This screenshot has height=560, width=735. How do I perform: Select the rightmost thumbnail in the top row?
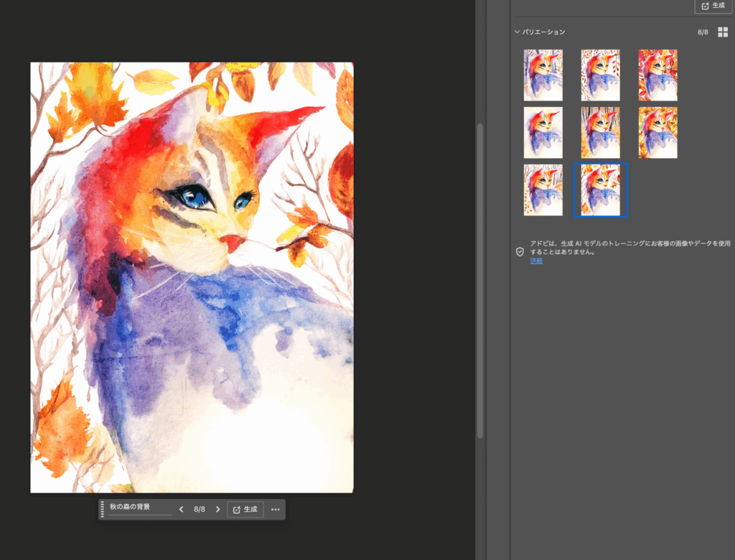[657, 75]
